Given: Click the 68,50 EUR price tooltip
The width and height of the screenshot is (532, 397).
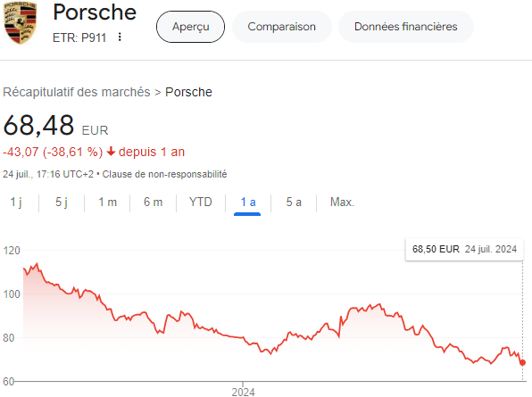Looking at the screenshot, I should pyautogui.click(x=464, y=249).
